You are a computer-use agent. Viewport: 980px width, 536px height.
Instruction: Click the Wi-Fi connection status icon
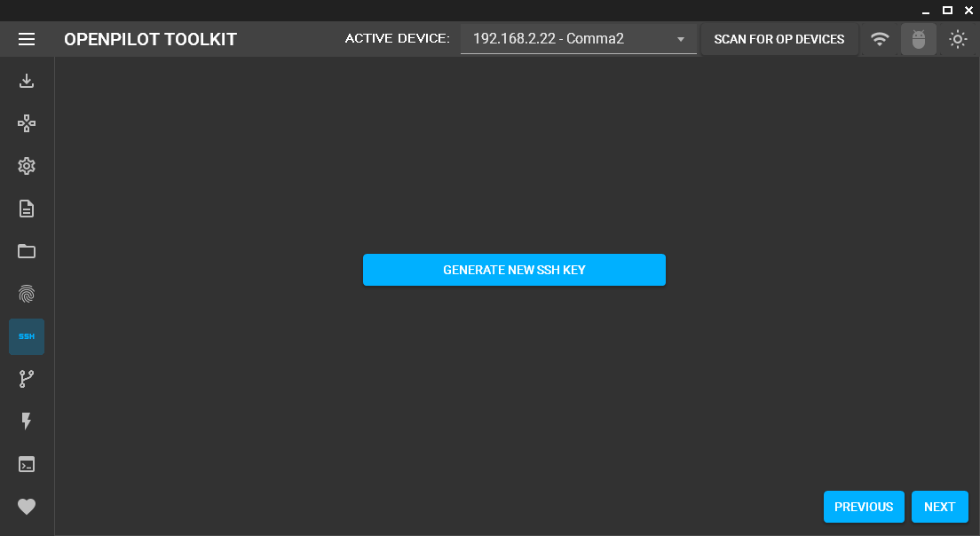pyautogui.click(x=880, y=39)
